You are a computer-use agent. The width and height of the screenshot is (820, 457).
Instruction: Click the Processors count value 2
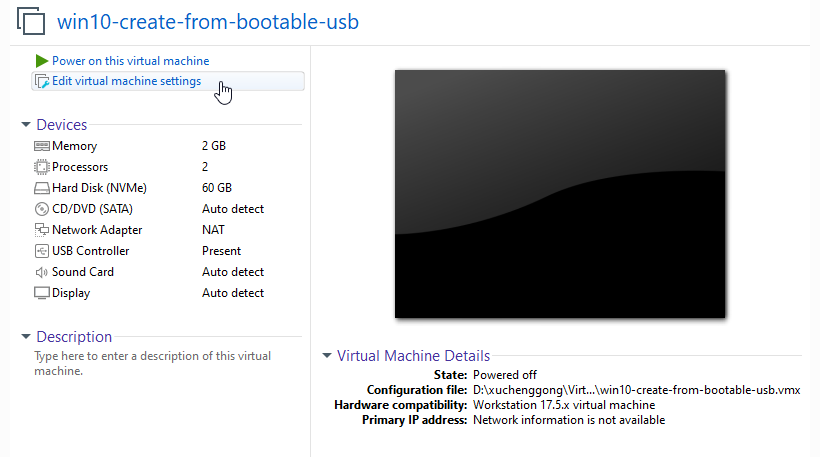(x=205, y=167)
